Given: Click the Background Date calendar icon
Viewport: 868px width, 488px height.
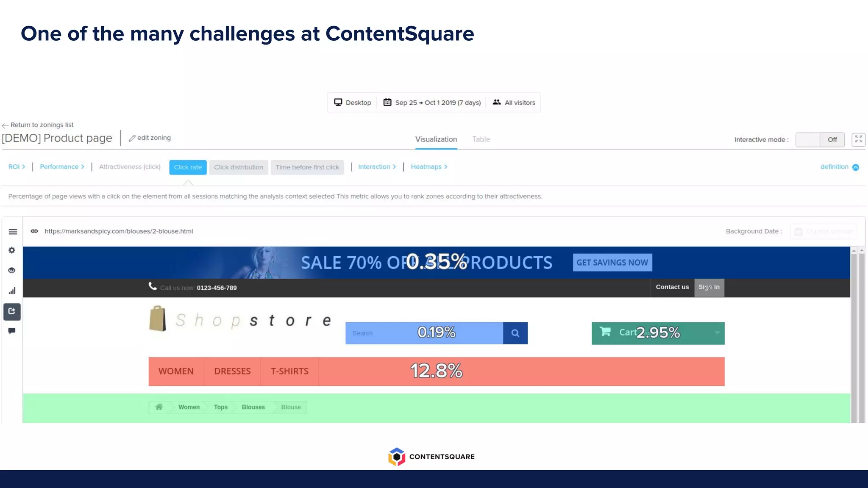Looking at the screenshot, I should click(x=798, y=231).
